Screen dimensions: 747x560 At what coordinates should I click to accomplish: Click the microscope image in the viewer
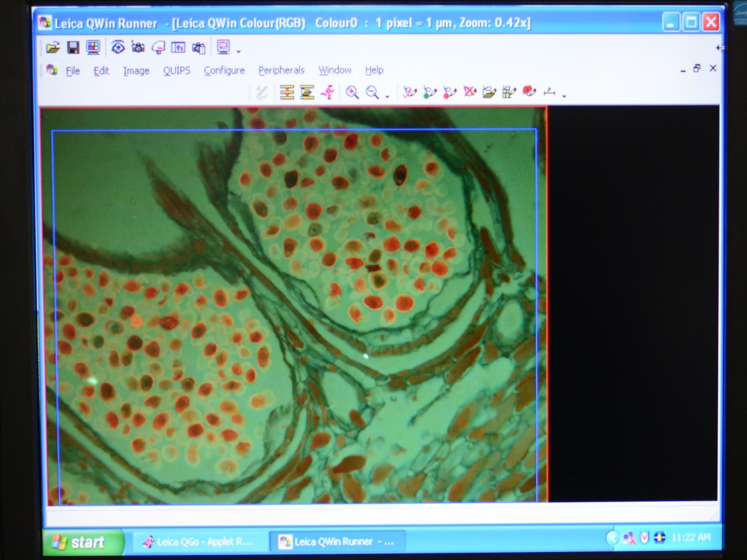[x=294, y=304]
